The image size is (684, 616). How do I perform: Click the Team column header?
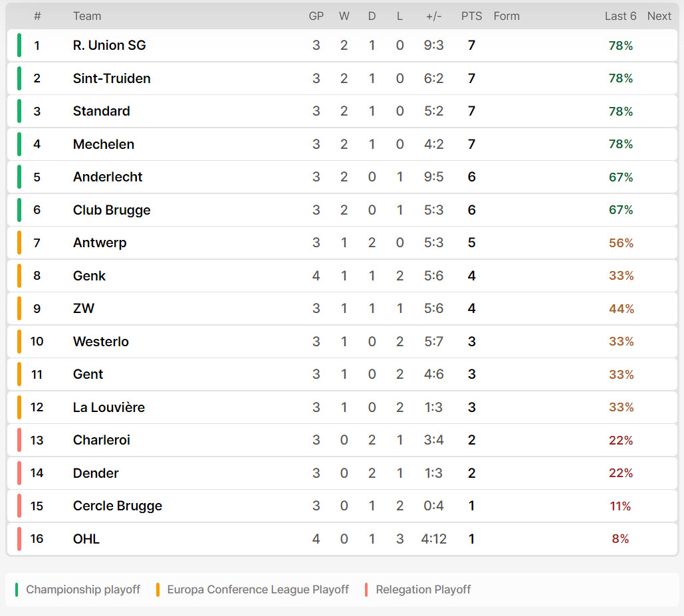coord(87,16)
